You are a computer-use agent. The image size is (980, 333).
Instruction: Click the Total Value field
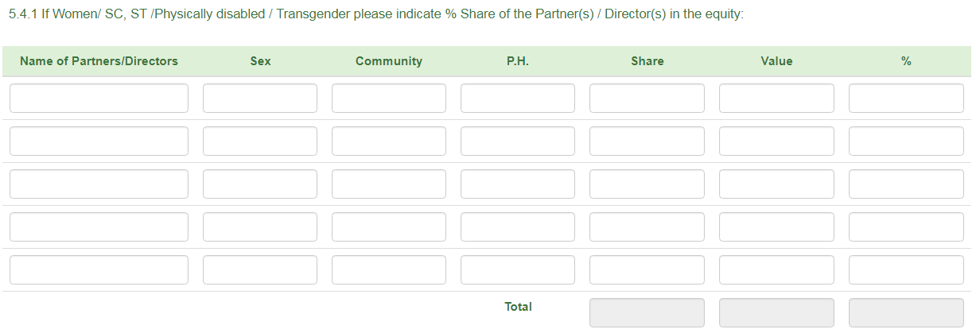776,313
